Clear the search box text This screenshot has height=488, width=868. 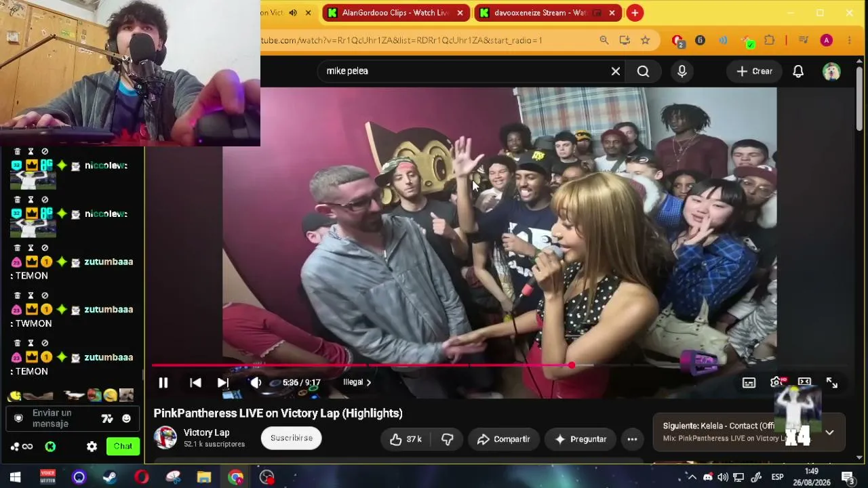(616, 71)
